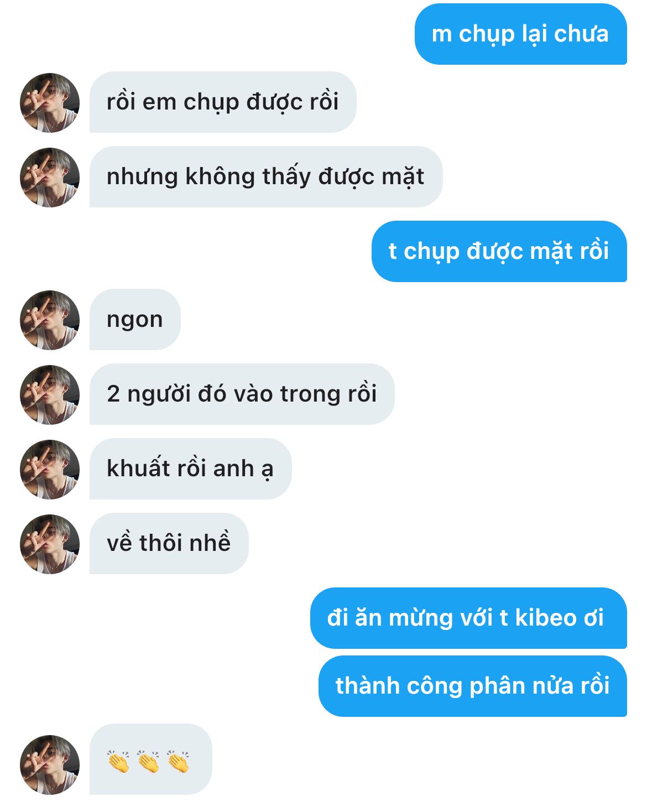Select the 't chụp được mặt rồi' bubble
647x812 pixels.
point(499,251)
